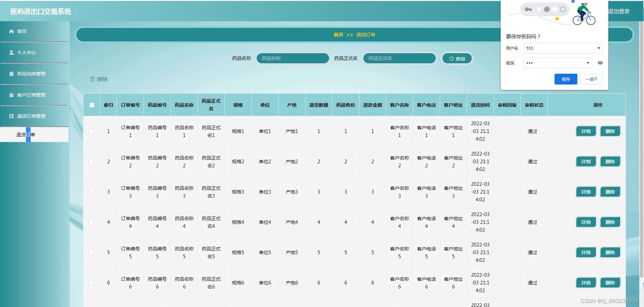Expand the 药品出库管理 menu chevron
Viewport: 644px width, 307px height.
tap(63, 74)
